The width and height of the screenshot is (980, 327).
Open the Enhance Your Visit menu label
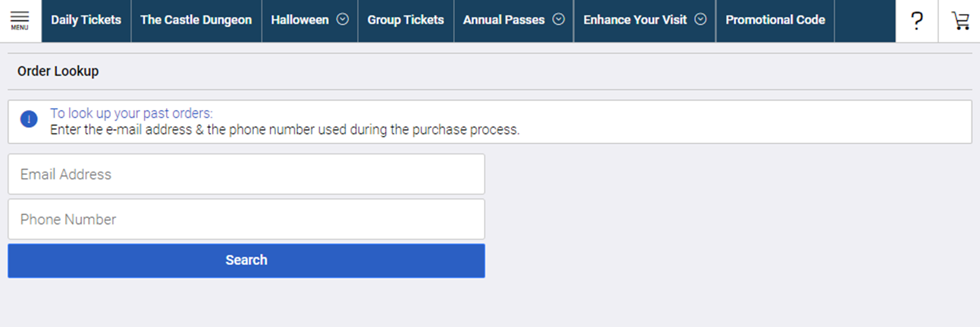(635, 20)
